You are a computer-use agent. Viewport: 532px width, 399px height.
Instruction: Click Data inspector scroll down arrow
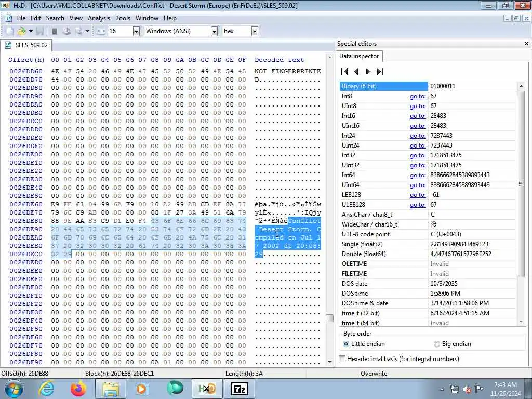[x=521, y=322]
